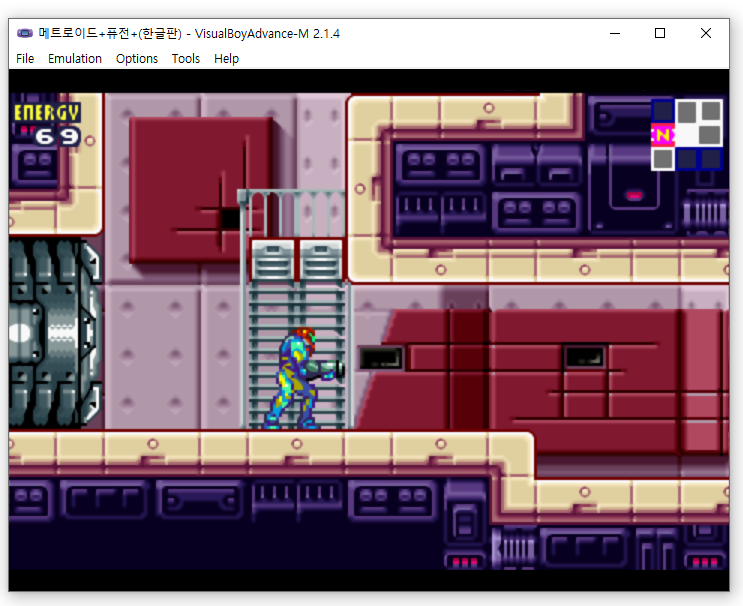This screenshot has width=743, height=606.
Task: Close the VisualBoyAdvance-M window
Action: coord(706,33)
